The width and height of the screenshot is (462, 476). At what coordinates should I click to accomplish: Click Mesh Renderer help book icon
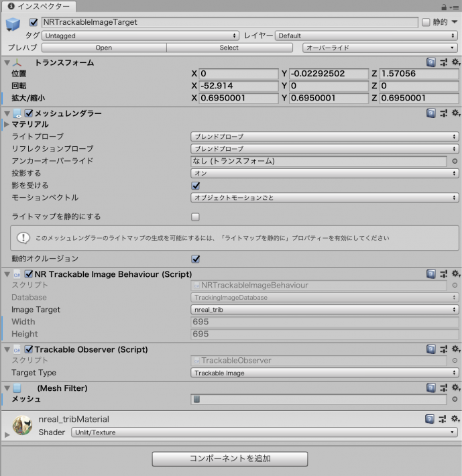pos(430,113)
